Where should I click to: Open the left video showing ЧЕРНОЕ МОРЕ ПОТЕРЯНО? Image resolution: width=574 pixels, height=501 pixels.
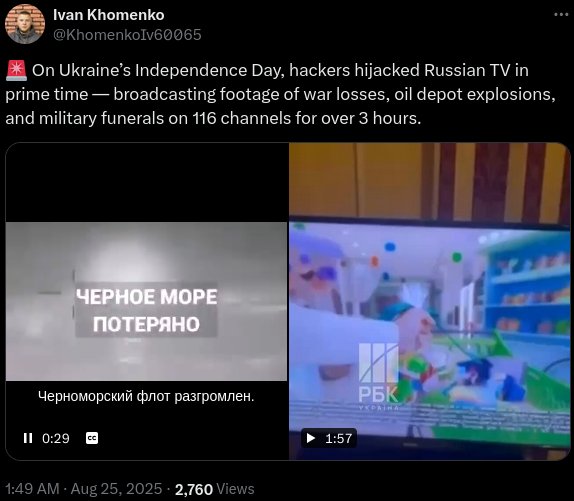click(147, 301)
